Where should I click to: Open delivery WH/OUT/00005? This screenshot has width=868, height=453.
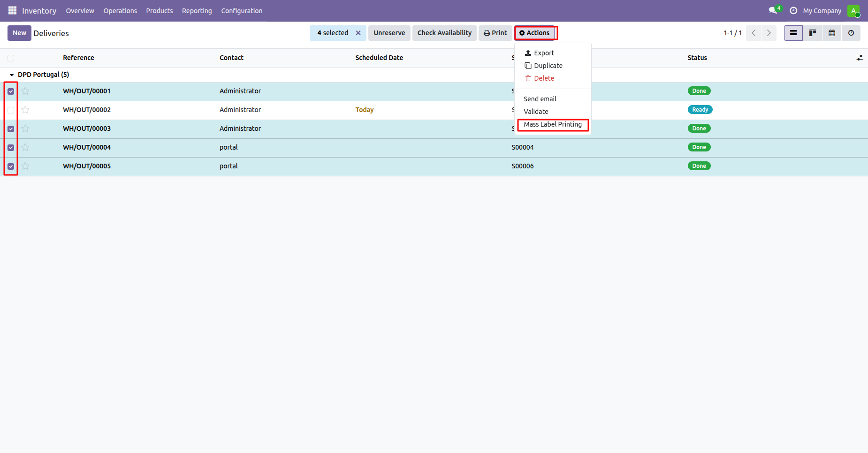[87, 166]
